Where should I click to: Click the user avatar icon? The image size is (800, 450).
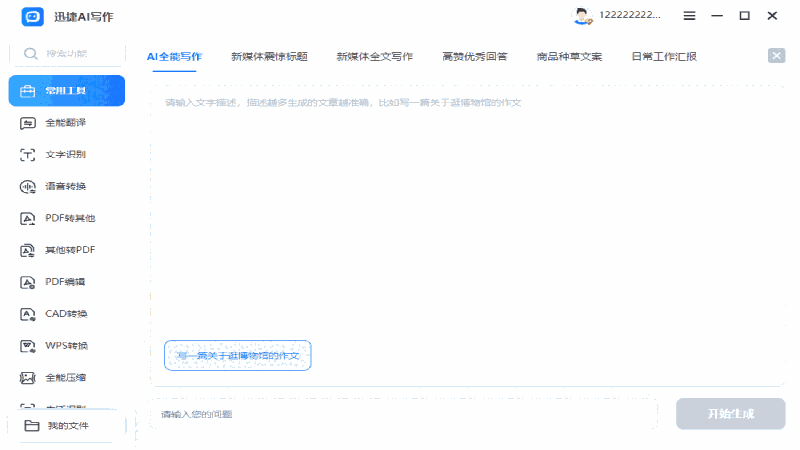click(582, 16)
